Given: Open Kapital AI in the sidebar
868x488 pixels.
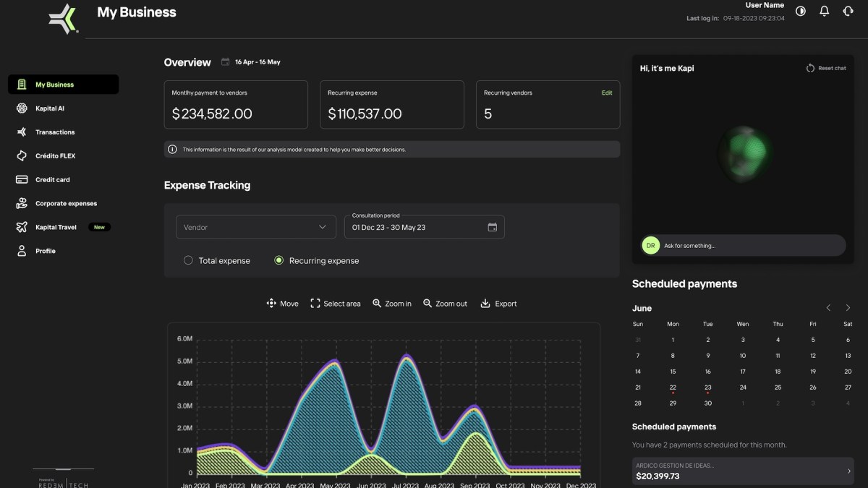Looking at the screenshot, I should point(50,108).
